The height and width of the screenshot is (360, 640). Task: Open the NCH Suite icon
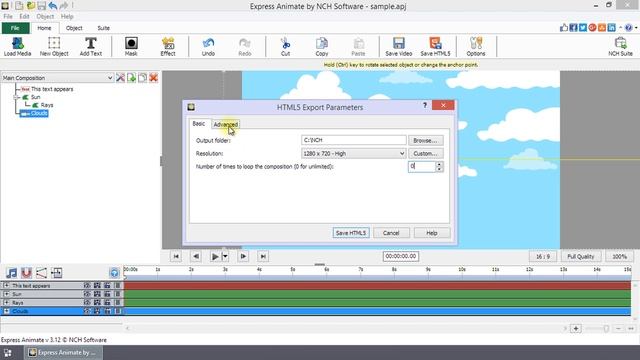(x=620, y=46)
